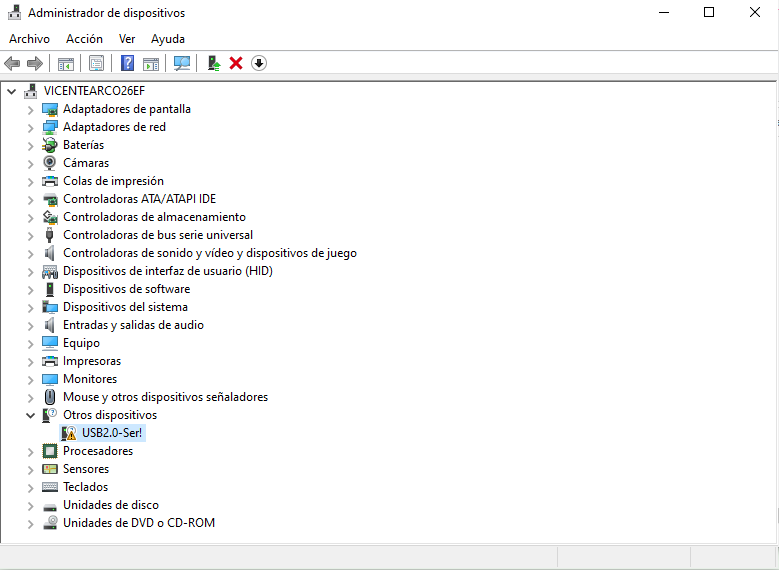This screenshot has width=779, height=570.
Task: Open the Acción menu
Action: click(84, 39)
